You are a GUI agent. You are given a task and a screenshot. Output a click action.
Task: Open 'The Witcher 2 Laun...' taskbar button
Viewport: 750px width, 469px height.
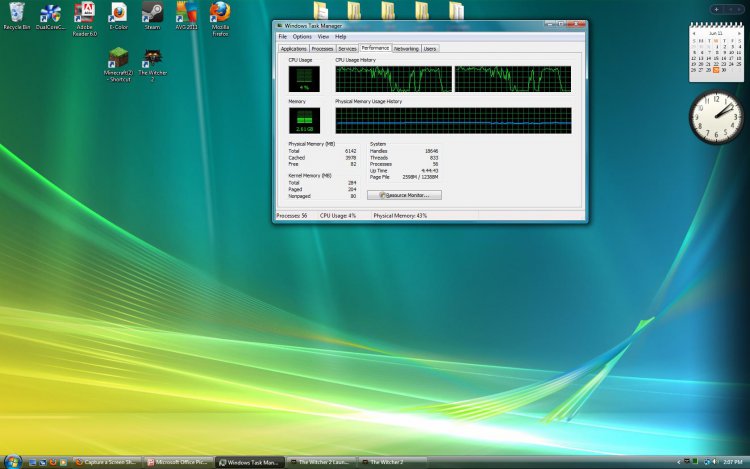[321, 462]
